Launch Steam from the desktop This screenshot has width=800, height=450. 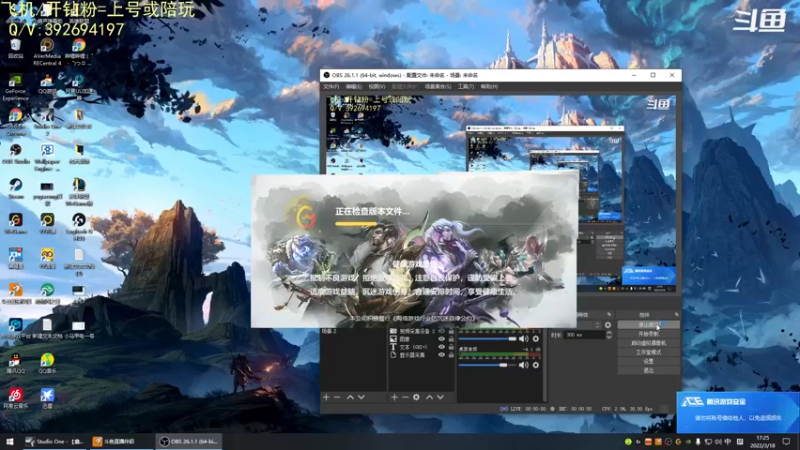[x=15, y=189]
